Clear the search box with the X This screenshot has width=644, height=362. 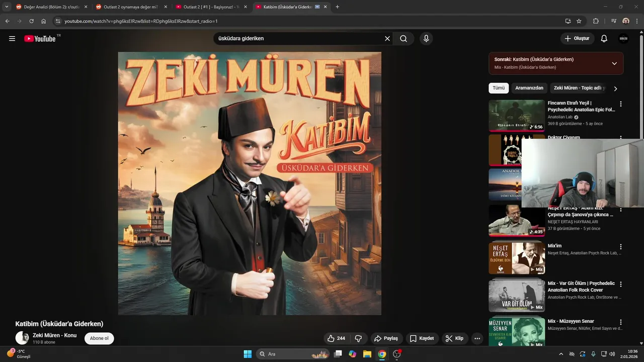coord(387,39)
